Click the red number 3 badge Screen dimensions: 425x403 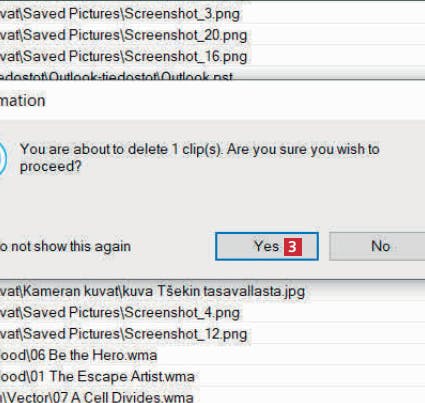coord(293,247)
